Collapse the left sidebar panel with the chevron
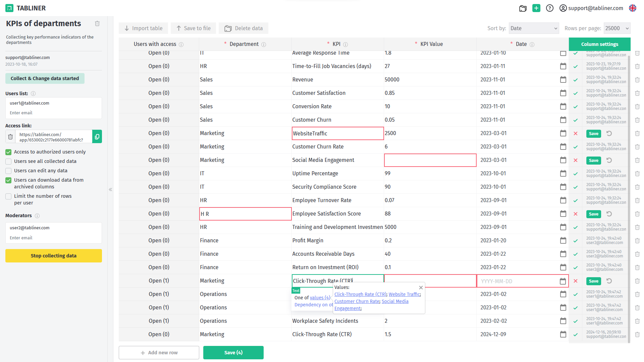 coord(110,190)
